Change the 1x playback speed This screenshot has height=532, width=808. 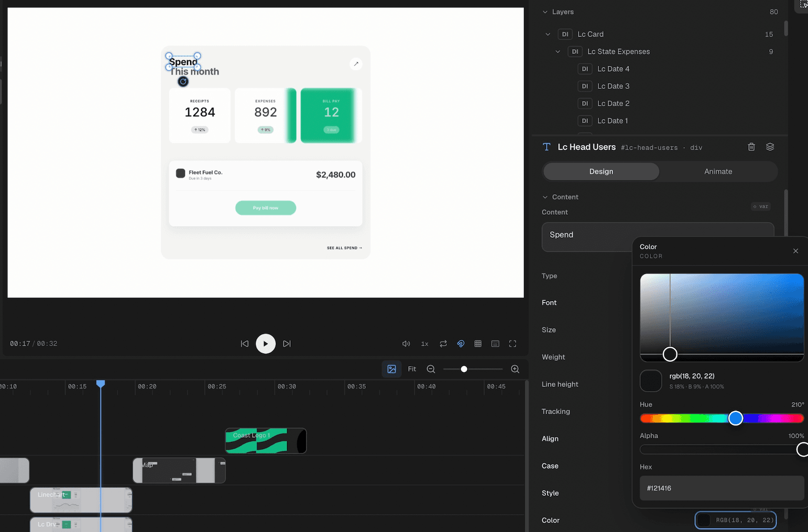point(424,343)
